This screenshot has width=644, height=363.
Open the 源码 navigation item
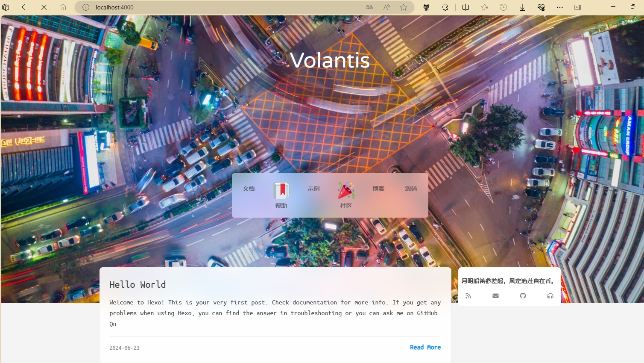[x=411, y=189]
